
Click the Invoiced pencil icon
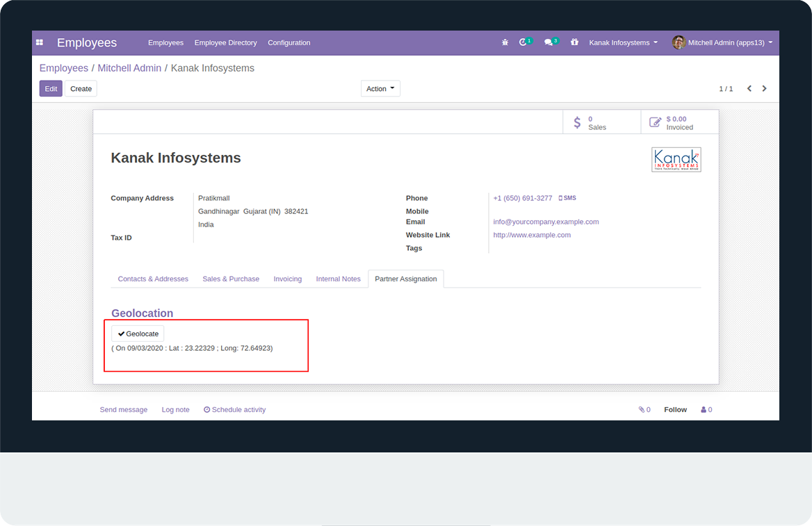click(655, 122)
